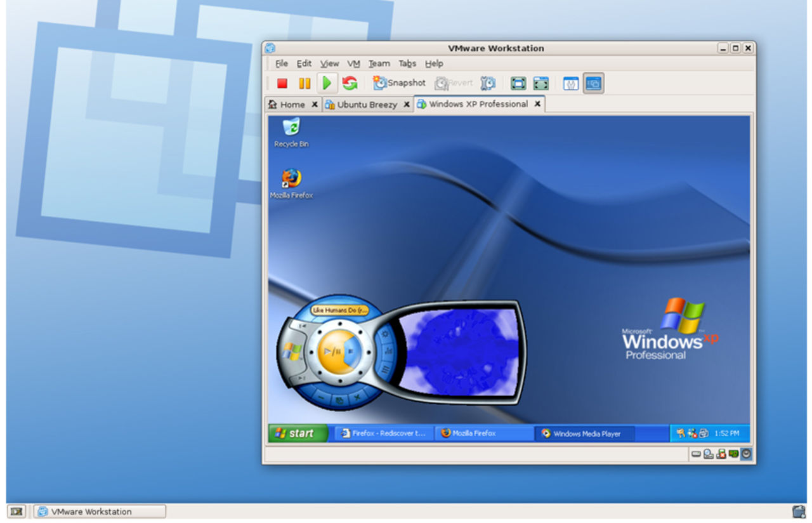Image resolution: width=812 pixels, height=523 pixels.
Task: Click the Reset VM toolbar icon
Action: click(x=350, y=83)
